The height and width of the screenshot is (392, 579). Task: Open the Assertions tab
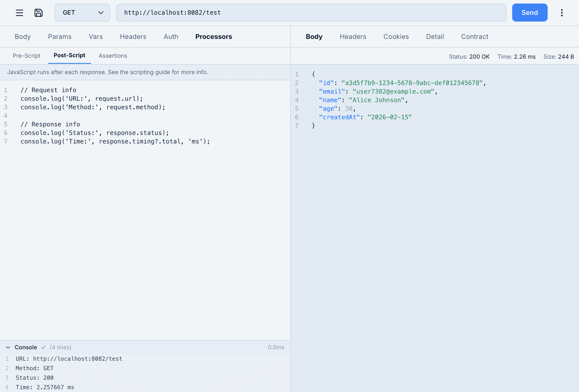point(113,56)
